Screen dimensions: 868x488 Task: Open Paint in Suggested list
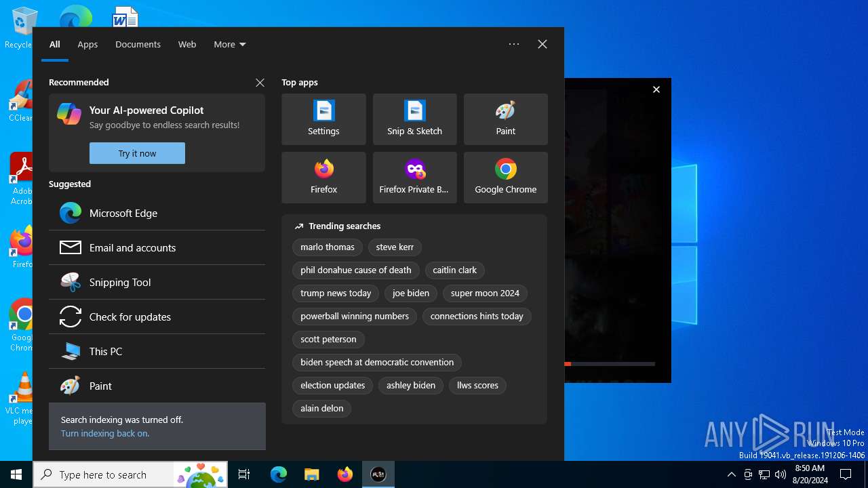click(x=157, y=386)
